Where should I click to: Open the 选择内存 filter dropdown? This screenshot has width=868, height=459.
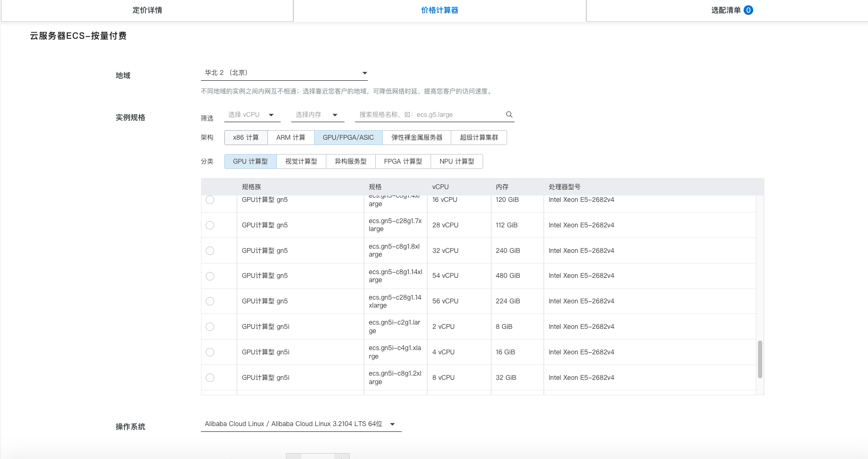coord(317,115)
